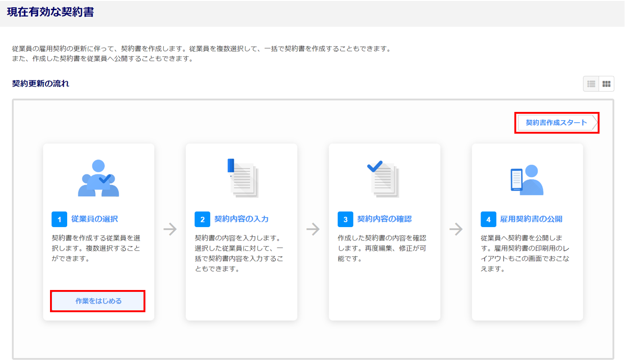Select the 雇用契約書の公開 step title
625x364 pixels.
(x=531, y=219)
